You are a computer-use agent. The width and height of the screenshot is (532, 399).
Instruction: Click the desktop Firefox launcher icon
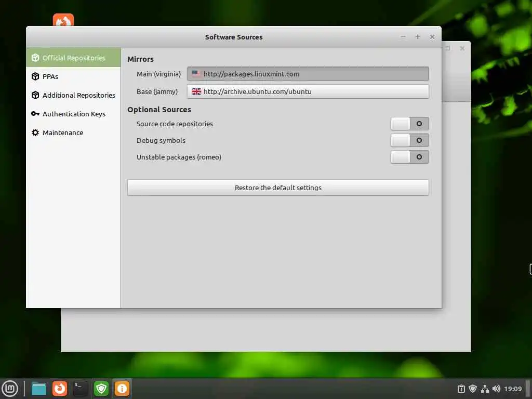click(63, 20)
